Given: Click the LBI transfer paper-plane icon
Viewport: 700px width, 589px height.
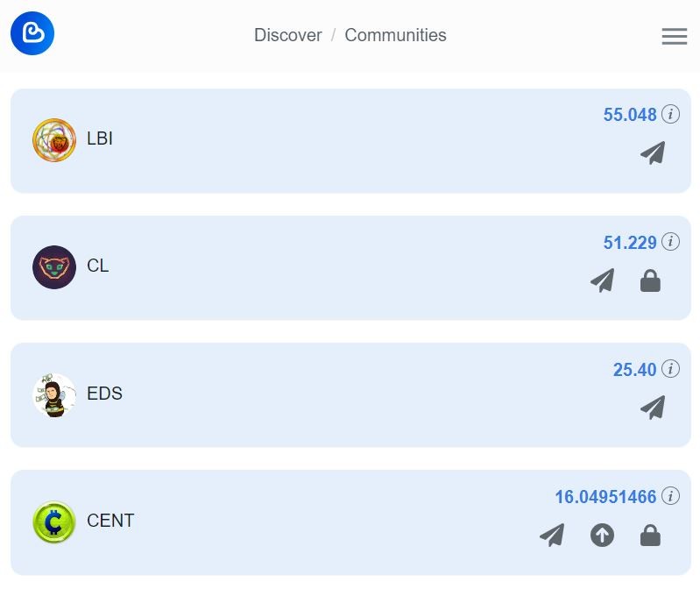Looking at the screenshot, I should click(x=653, y=153).
